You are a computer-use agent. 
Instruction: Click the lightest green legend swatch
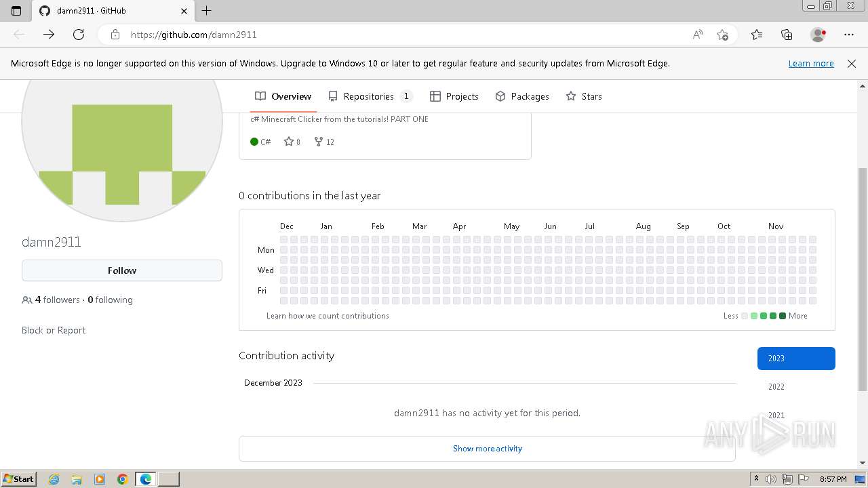tap(754, 316)
